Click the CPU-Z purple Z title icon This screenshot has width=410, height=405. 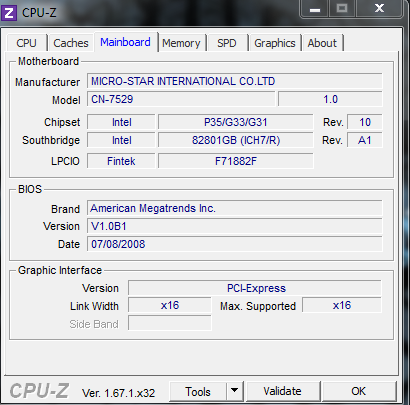pos(9,13)
